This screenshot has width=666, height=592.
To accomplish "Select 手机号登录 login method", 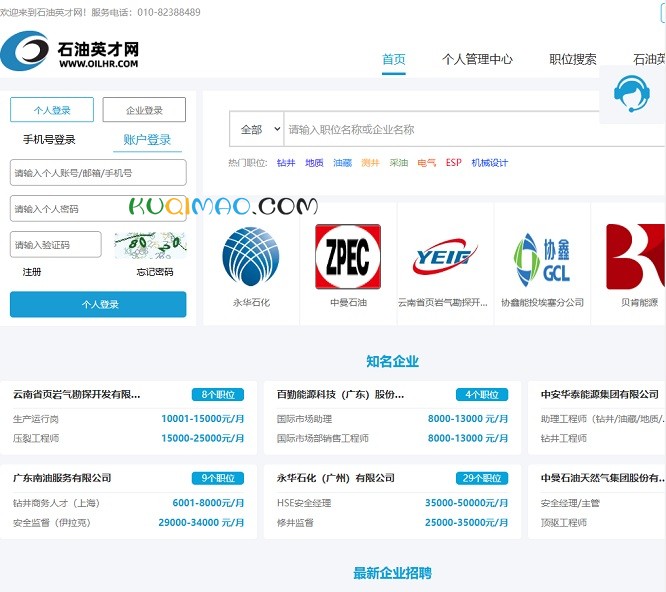I will (49, 139).
